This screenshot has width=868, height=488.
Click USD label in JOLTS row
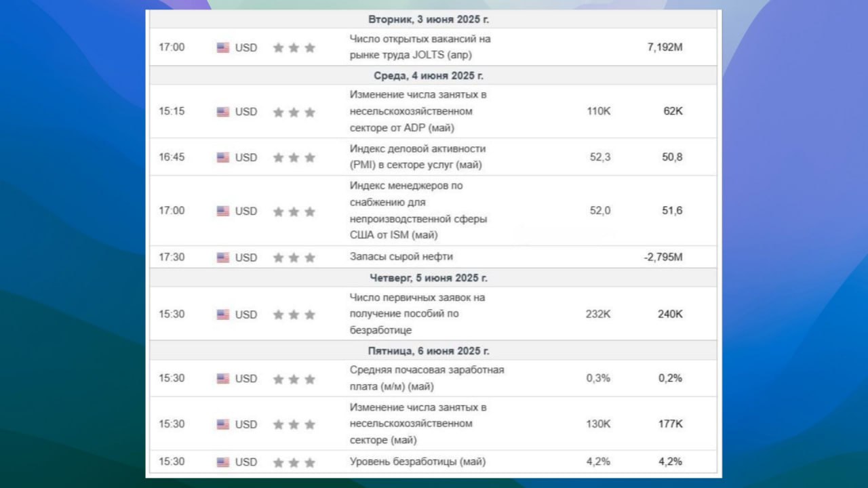(x=246, y=47)
